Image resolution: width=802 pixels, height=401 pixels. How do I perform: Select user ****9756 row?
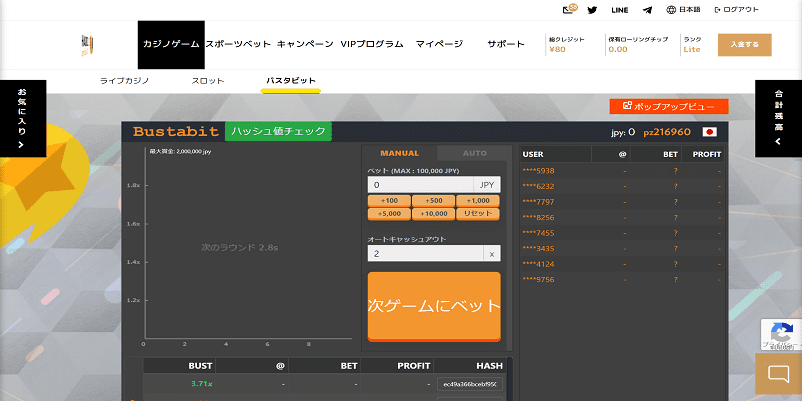(x=622, y=280)
